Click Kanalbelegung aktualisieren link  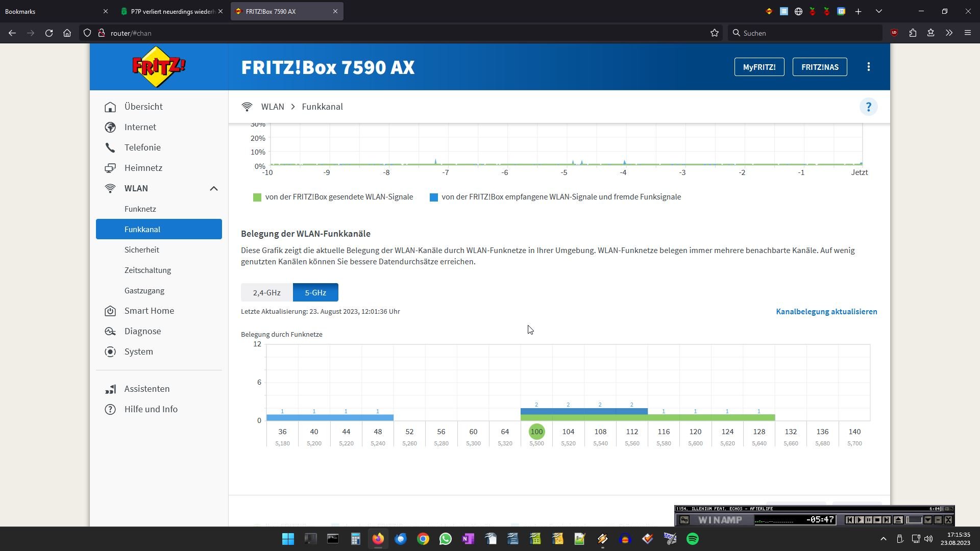(826, 311)
